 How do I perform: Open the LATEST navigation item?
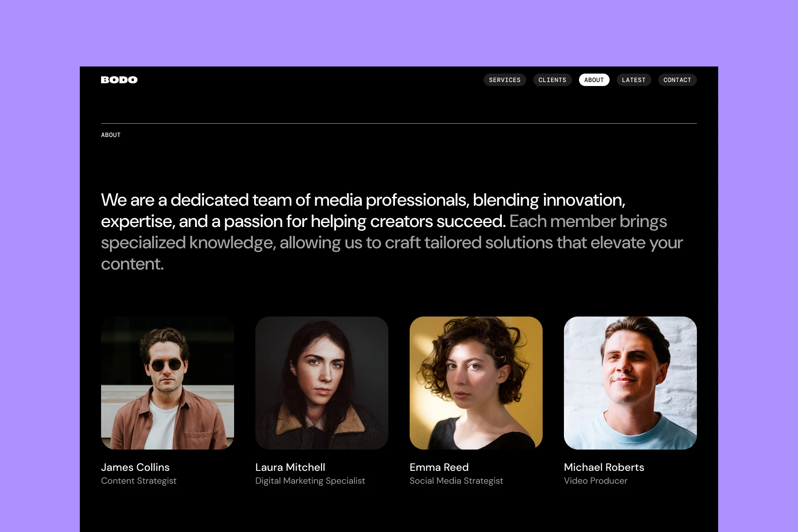pyautogui.click(x=634, y=80)
